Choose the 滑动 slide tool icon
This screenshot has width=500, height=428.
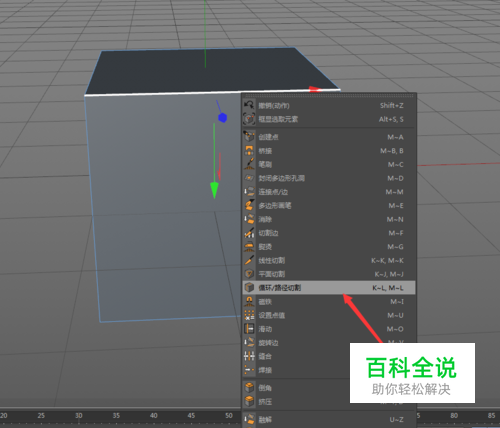coord(249,329)
